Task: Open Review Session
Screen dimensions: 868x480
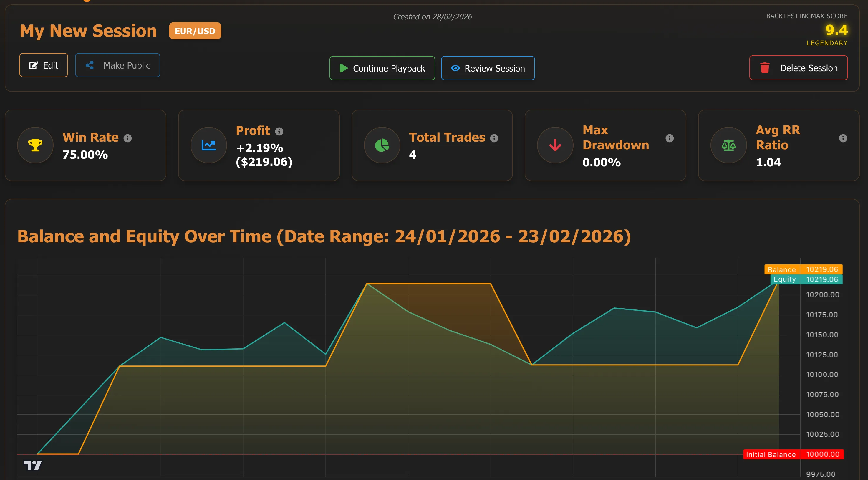Action: click(x=488, y=68)
